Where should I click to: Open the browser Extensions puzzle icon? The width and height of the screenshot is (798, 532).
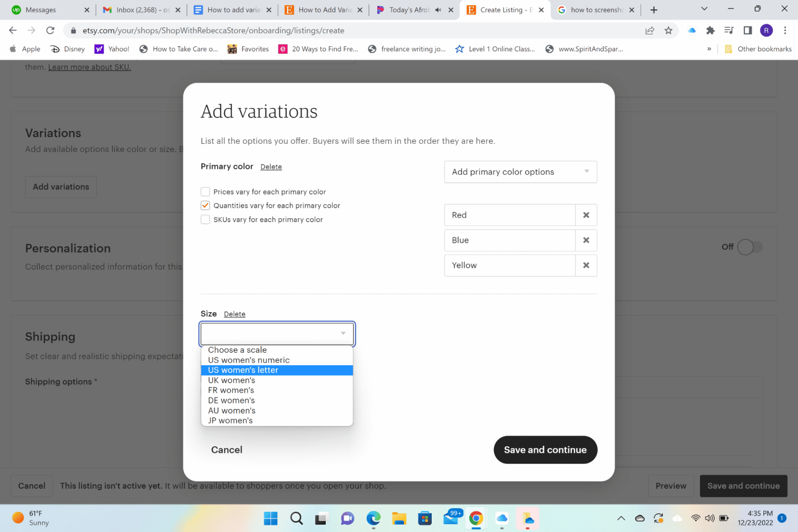[x=710, y=30]
